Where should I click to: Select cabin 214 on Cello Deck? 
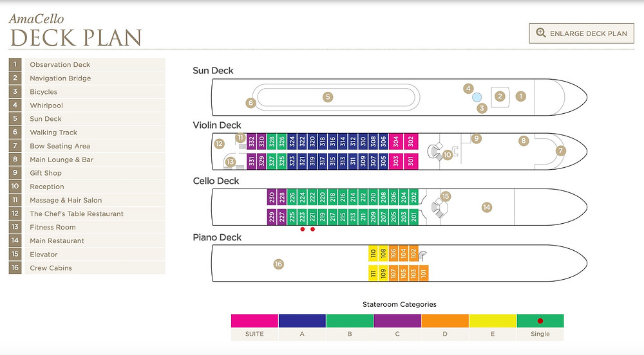point(353,198)
